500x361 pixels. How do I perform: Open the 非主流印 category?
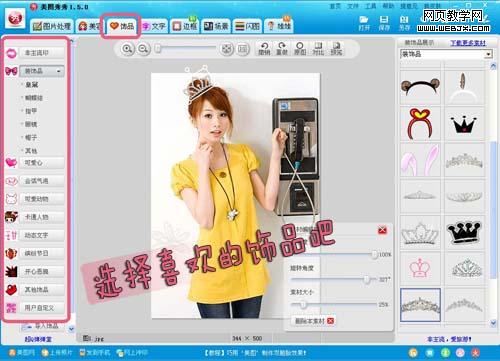[42, 53]
